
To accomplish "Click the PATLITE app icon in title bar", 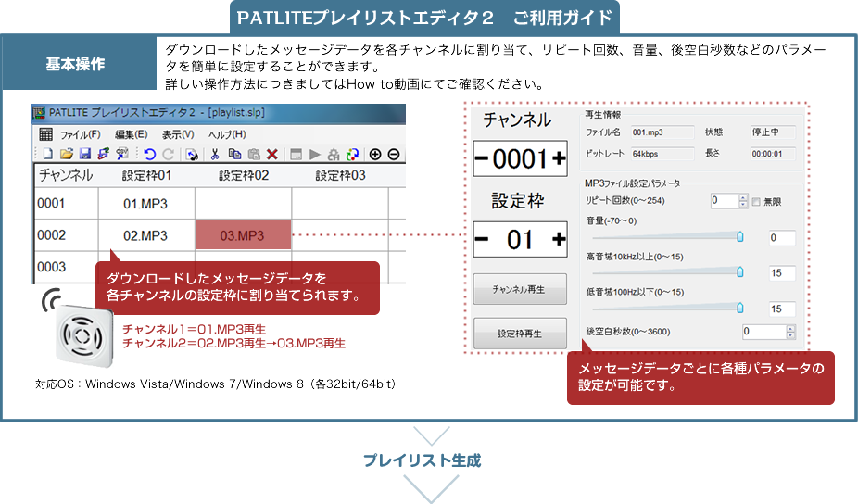I will pyautogui.click(x=39, y=113).
